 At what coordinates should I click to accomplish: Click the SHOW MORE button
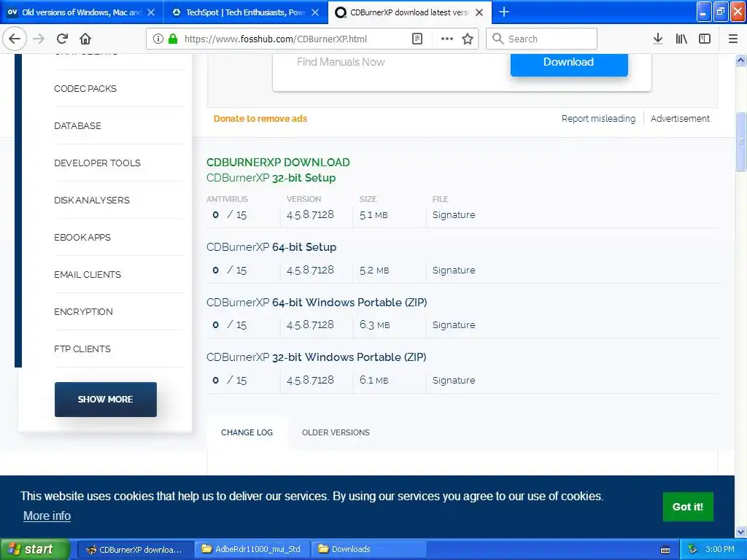pos(105,399)
